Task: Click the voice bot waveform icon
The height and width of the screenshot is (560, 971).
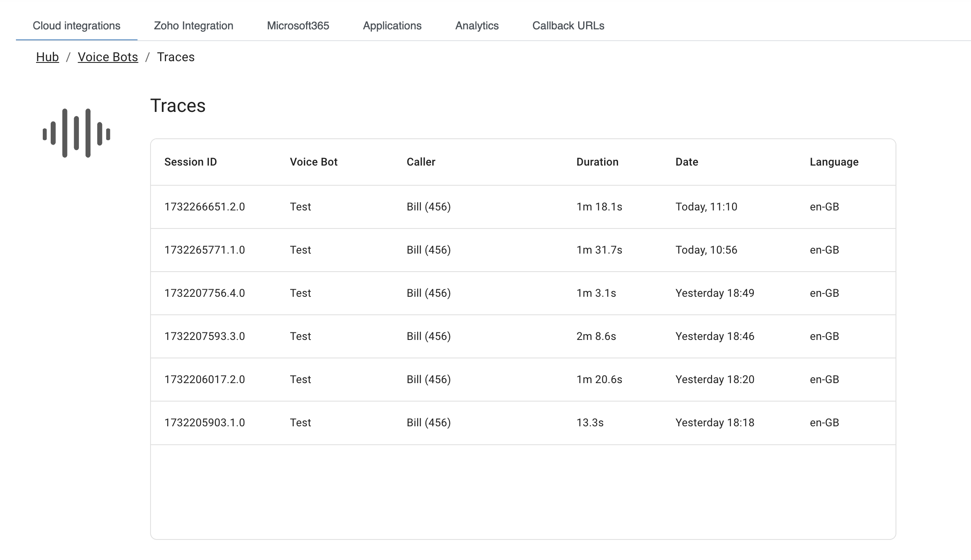Action: coord(76,133)
